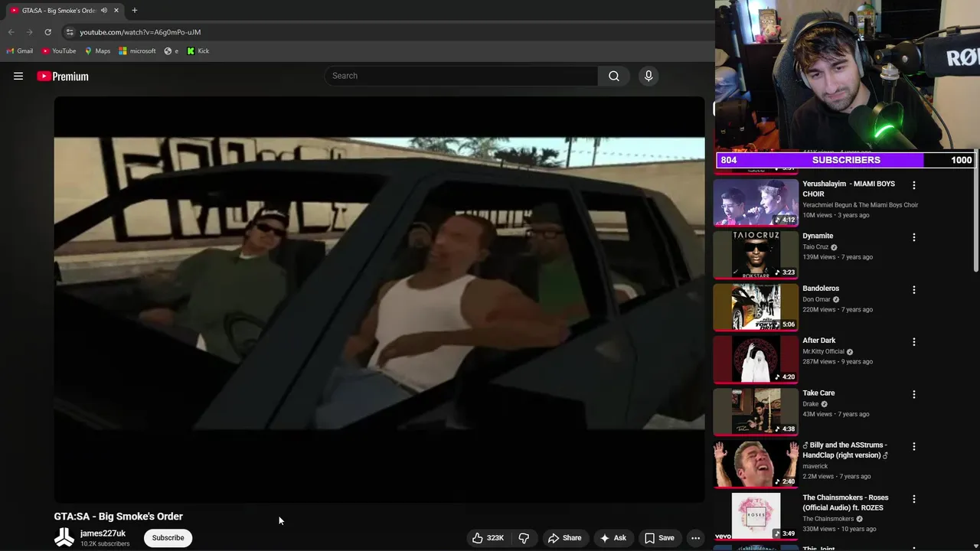Open options menu for Dynamite
Screen dimensions: 980x551
913,237
